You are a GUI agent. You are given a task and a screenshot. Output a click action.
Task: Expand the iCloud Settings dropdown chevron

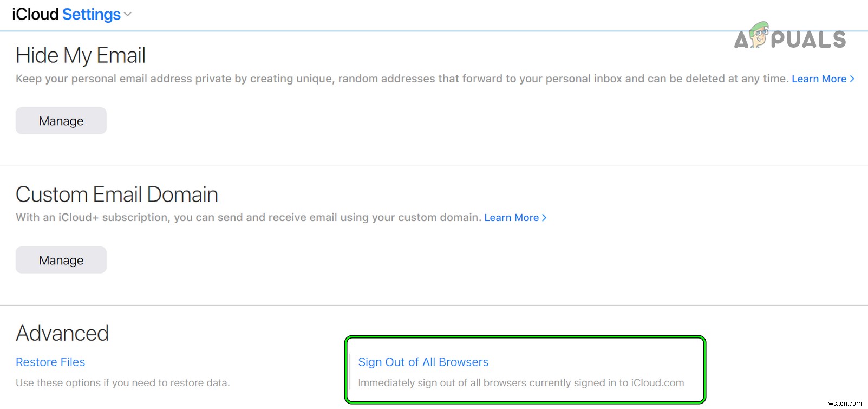click(x=128, y=15)
